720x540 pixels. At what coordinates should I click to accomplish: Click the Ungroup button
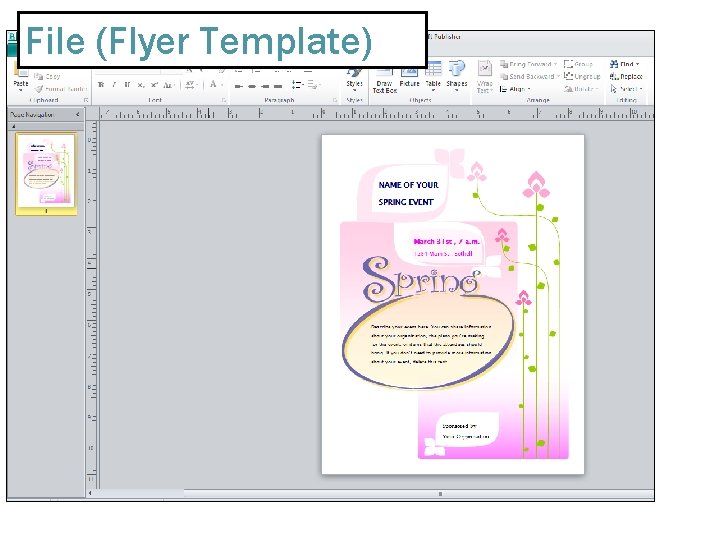[582, 77]
